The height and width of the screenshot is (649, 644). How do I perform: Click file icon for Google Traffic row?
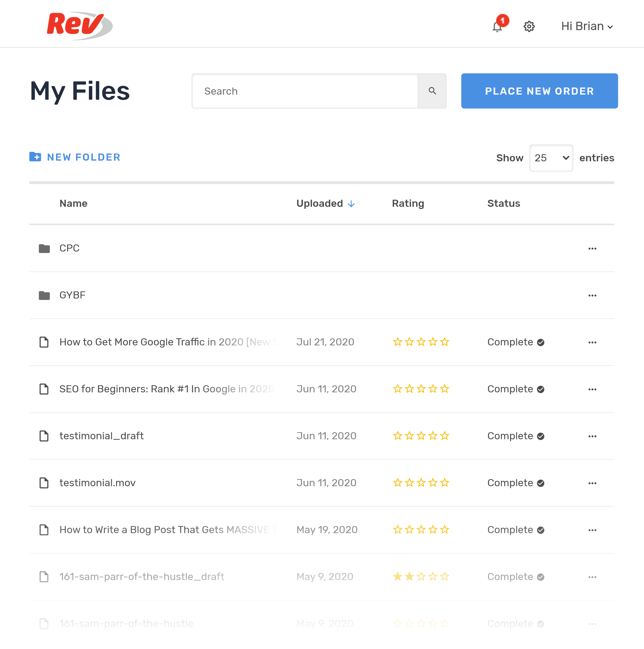tap(44, 342)
